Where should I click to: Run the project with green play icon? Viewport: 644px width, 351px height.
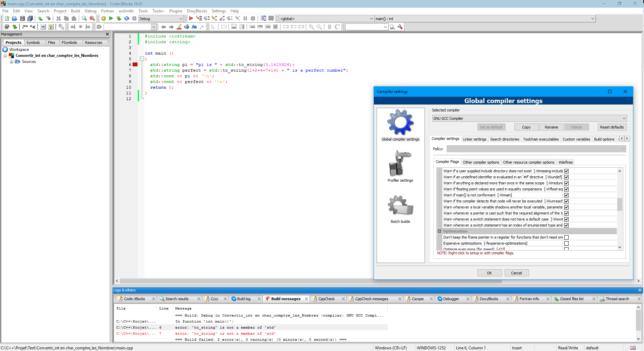111,19
